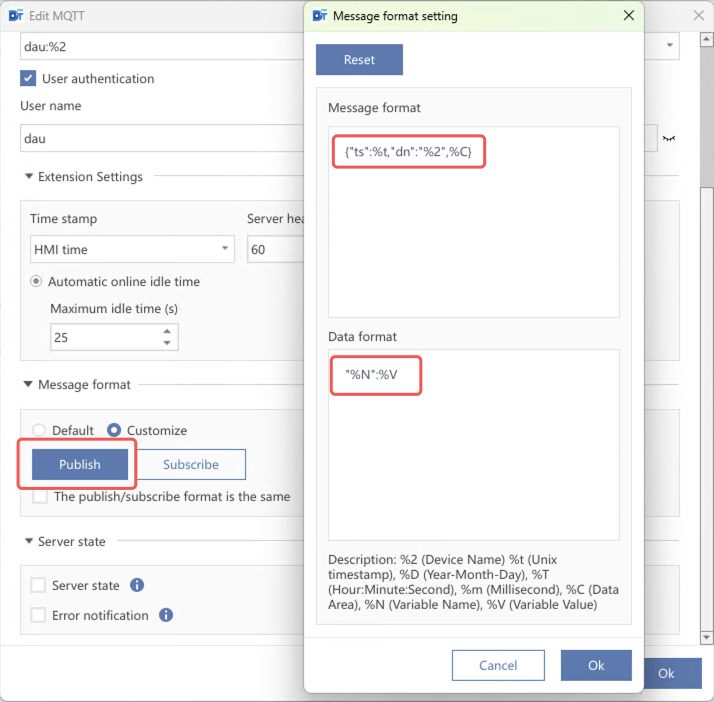
Task: Enable the Server state checkbox
Action: click(x=38, y=586)
